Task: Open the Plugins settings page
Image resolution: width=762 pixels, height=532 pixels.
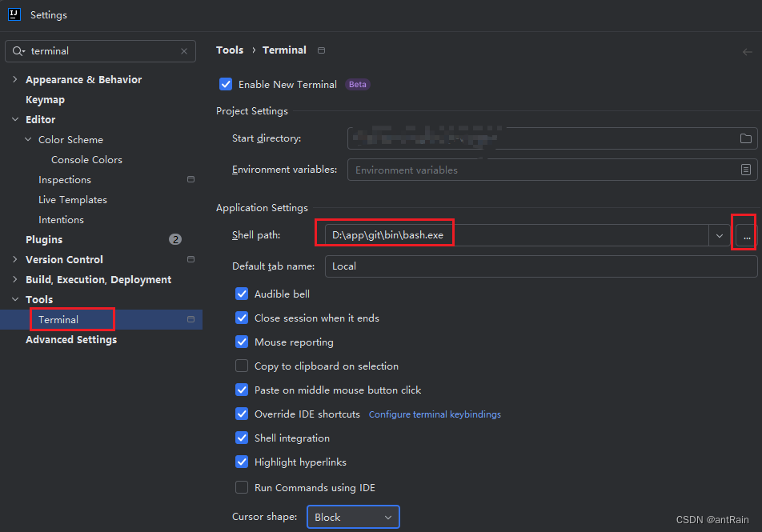Action: coord(44,239)
